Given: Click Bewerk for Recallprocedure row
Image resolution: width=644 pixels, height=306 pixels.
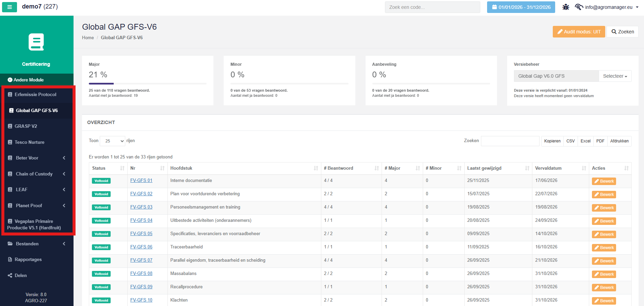Looking at the screenshot, I should point(604,288).
